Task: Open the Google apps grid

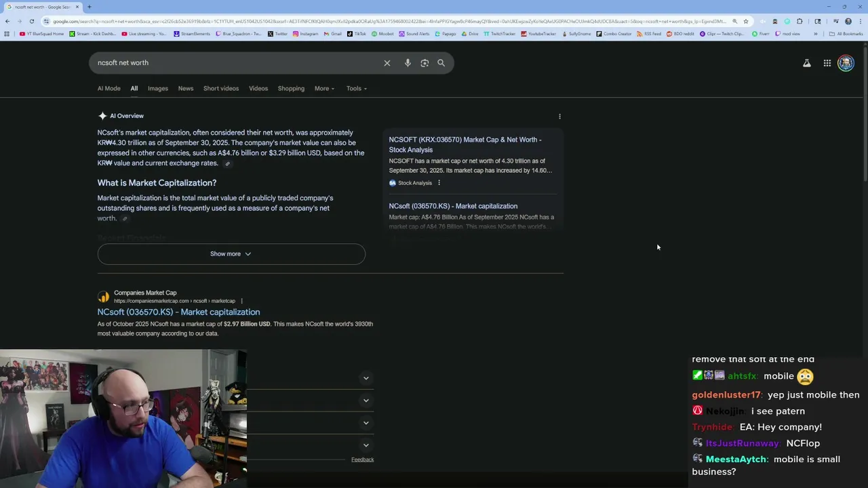Action: click(x=827, y=63)
